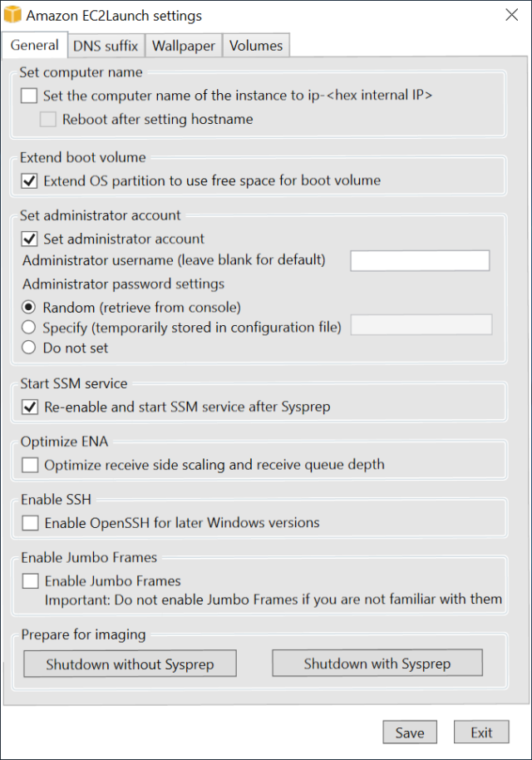Image resolution: width=532 pixels, height=760 pixels.
Task: Disable Extend OS partition for boot volume
Action: pos(28,180)
